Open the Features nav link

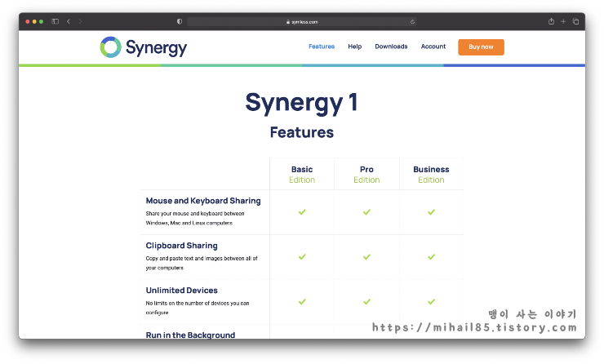click(x=322, y=47)
